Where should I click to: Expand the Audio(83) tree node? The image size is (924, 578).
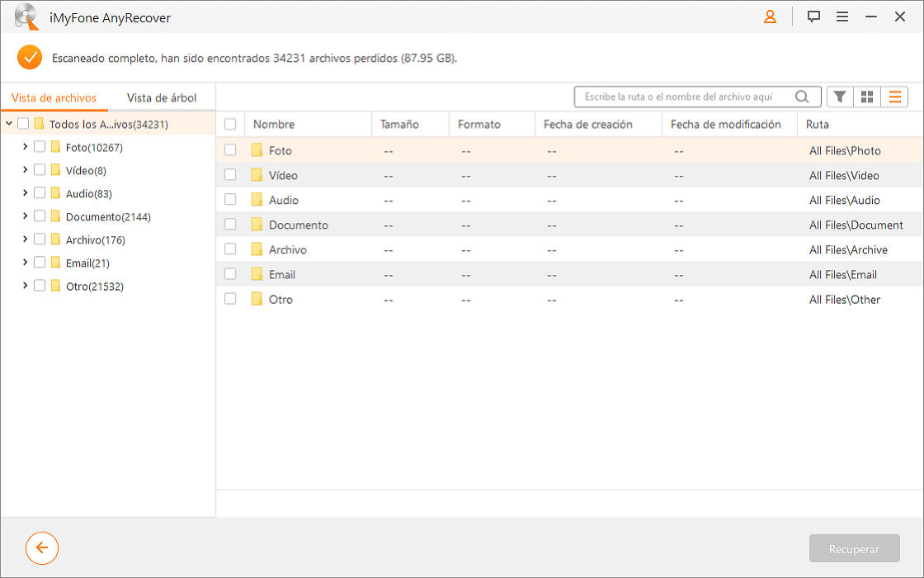(25, 192)
